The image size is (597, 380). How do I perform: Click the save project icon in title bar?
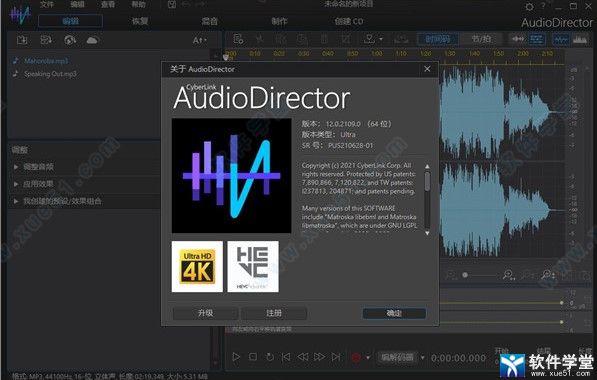pyautogui.click(x=172, y=5)
